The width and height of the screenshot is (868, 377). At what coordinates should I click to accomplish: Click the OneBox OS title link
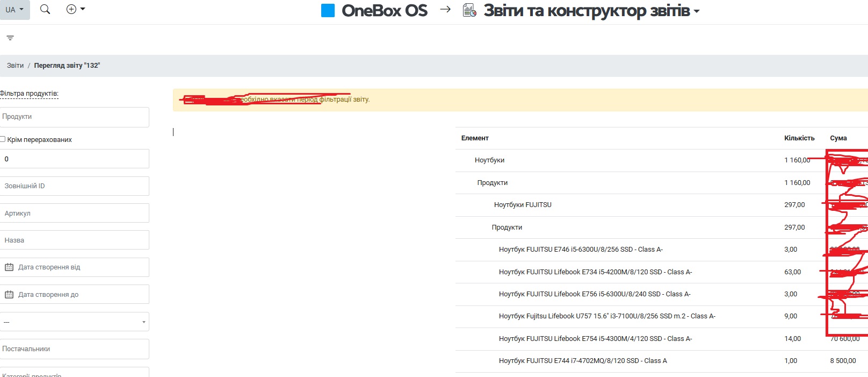tap(385, 10)
